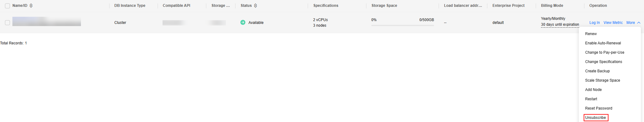Sort by Status column arrows
The image size is (644, 122).
(x=255, y=6)
